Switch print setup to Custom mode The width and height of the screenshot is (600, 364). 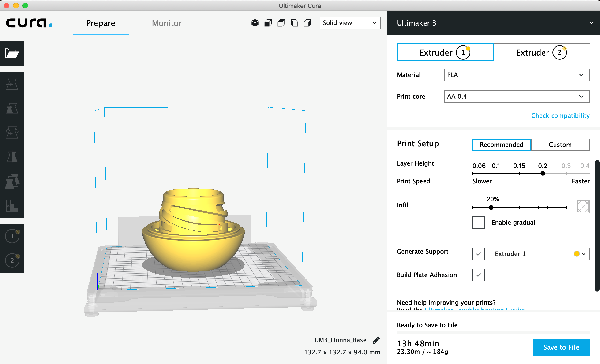tap(560, 145)
